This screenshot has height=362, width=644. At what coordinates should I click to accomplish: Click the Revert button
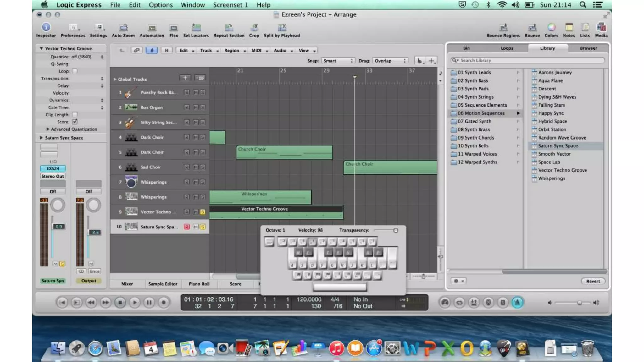click(x=593, y=281)
